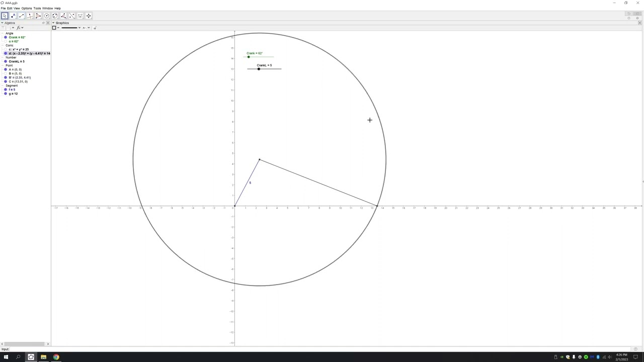Click the Redo button
Screen dimensions: 644x362
pyautogui.click(x=637, y=14)
